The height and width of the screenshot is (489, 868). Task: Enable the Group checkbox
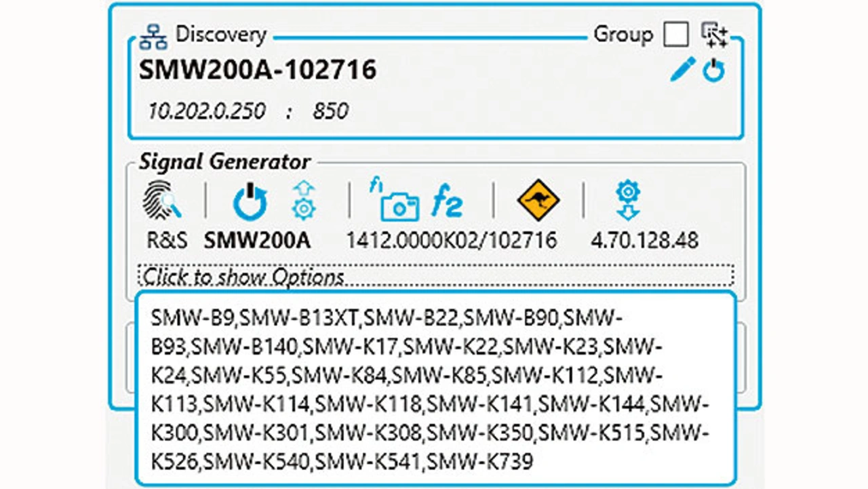click(675, 35)
